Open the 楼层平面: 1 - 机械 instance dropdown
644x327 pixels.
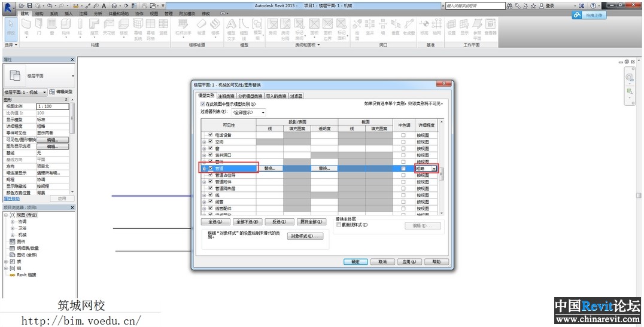coord(25,92)
